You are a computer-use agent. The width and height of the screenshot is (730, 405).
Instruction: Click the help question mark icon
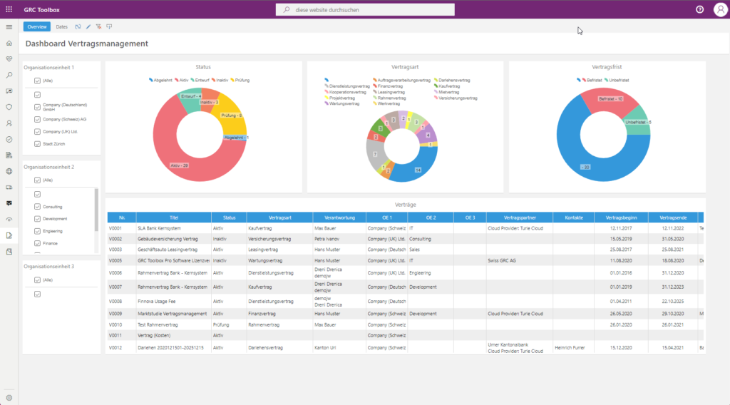(700, 9)
